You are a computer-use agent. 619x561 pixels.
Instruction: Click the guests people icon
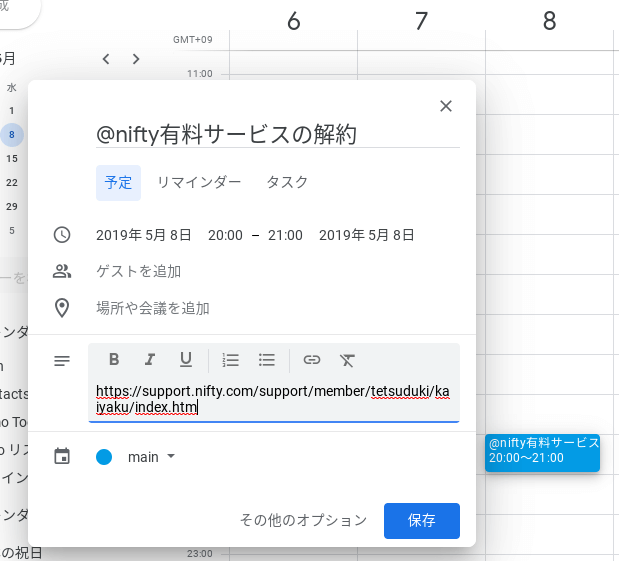(x=62, y=271)
